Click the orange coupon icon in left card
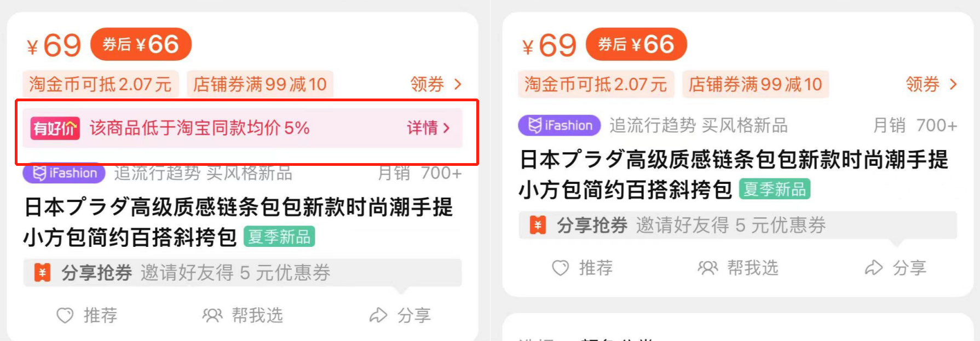This screenshot has width=980, height=341. tap(43, 273)
